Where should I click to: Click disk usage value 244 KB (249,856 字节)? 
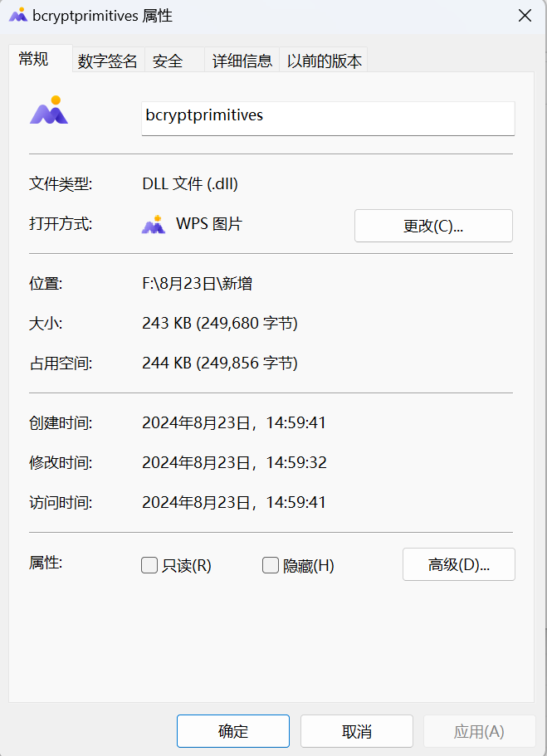click(x=219, y=363)
